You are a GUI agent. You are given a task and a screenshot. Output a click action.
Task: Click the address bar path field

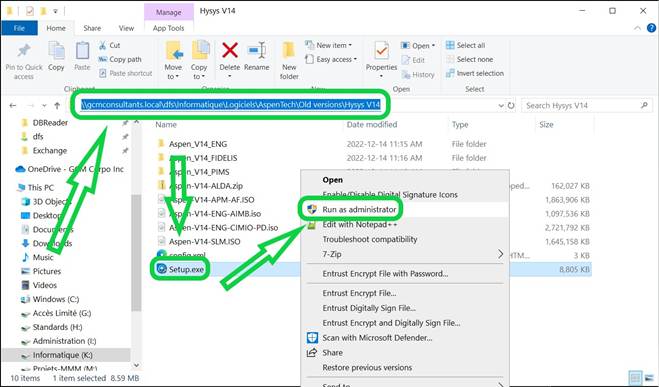231,105
